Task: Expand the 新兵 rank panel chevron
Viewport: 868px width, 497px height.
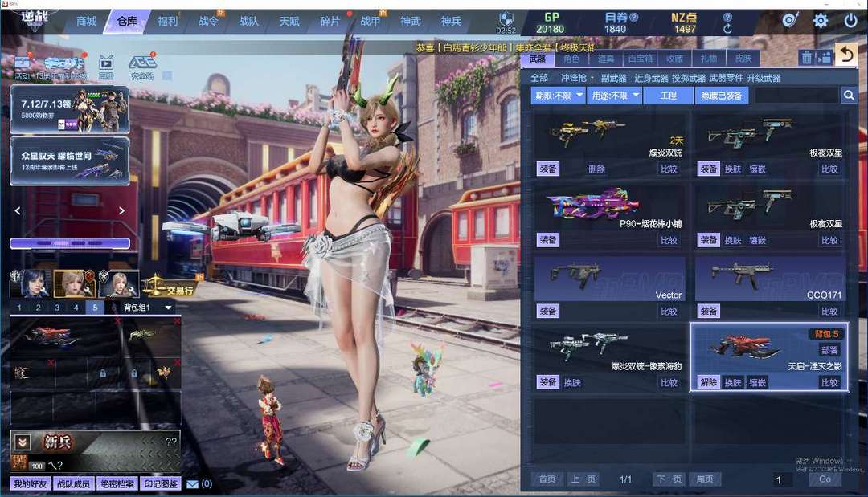Action: [23, 442]
